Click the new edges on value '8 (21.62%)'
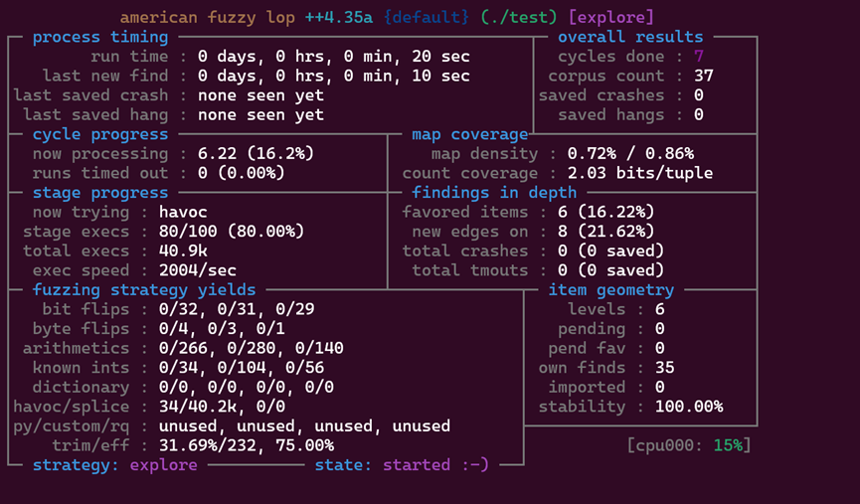Image resolution: width=860 pixels, height=504 pixels. 606,232
